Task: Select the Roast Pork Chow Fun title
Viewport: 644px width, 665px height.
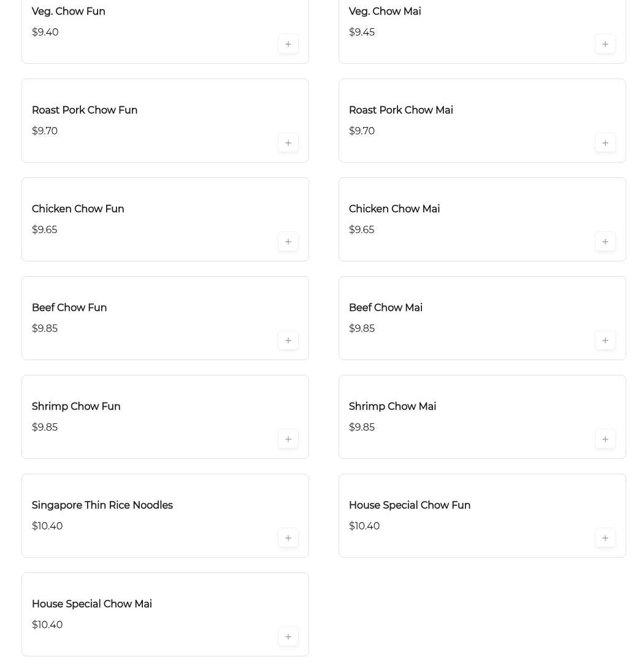Action: pyautogui.click(x=85, y=110)
